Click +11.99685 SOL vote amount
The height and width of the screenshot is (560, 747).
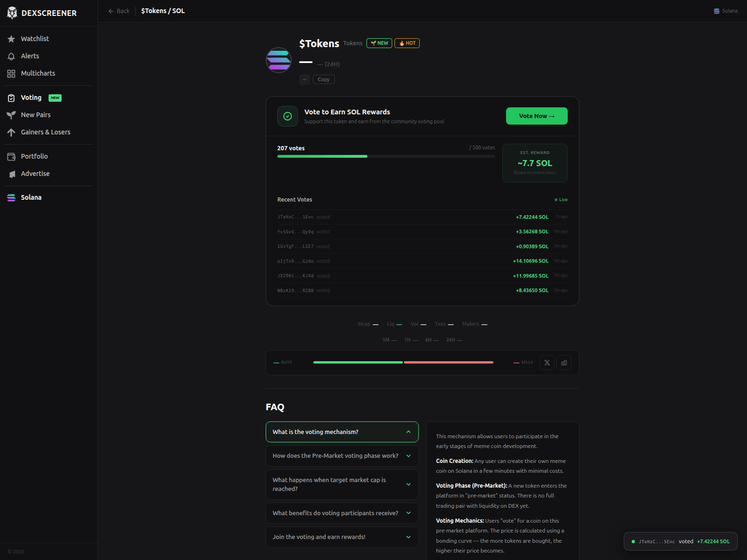(x=531, y=276)
